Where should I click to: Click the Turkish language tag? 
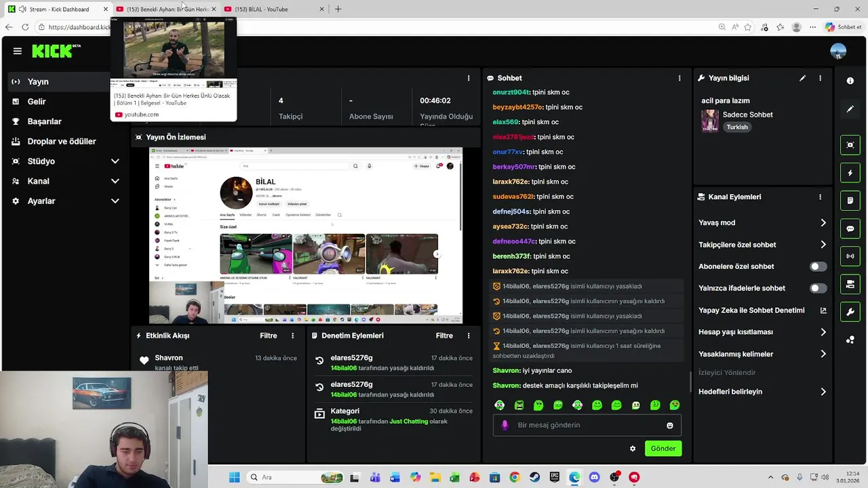pyautogui.click(x=737, y=127)
